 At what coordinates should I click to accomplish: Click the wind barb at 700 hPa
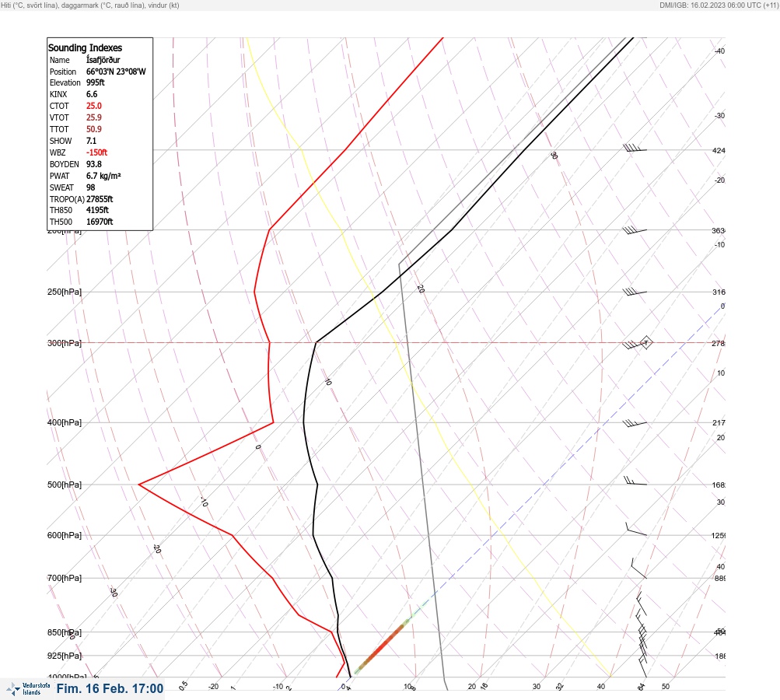(638, 569)
